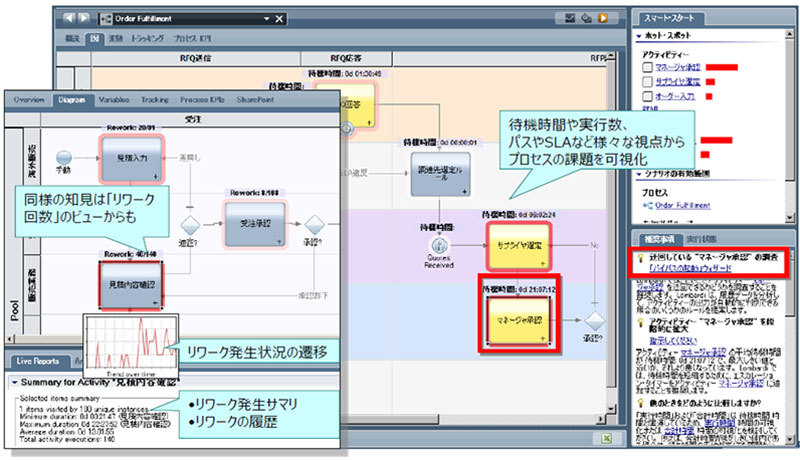Click the red bar beside マネージャ承認
The height and width of the screenshot is (460, 800).
[721, 67]
